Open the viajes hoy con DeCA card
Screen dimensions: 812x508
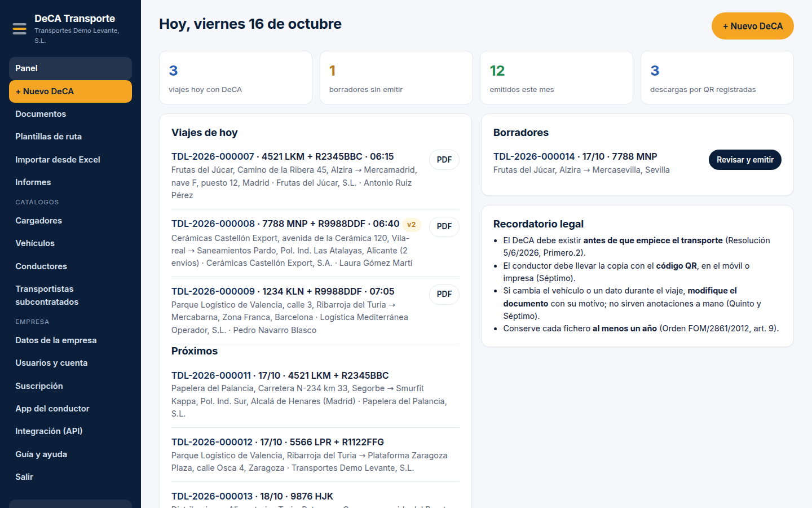236,78
